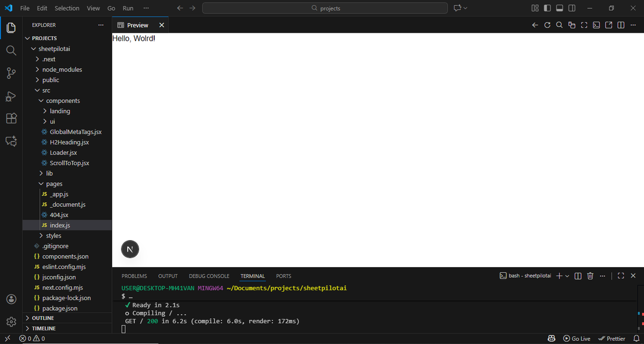Open the Source Control view
This screenshot has height=344, width=644.
11,73
